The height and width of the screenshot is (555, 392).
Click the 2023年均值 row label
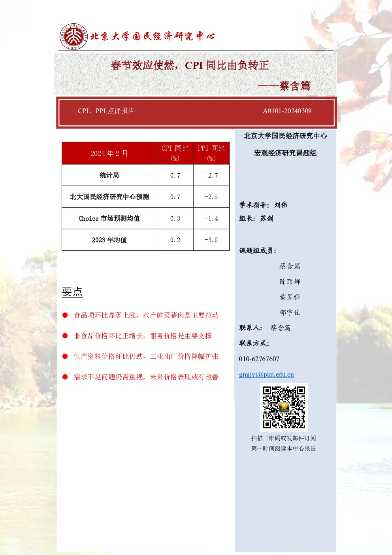coord(109,240)
